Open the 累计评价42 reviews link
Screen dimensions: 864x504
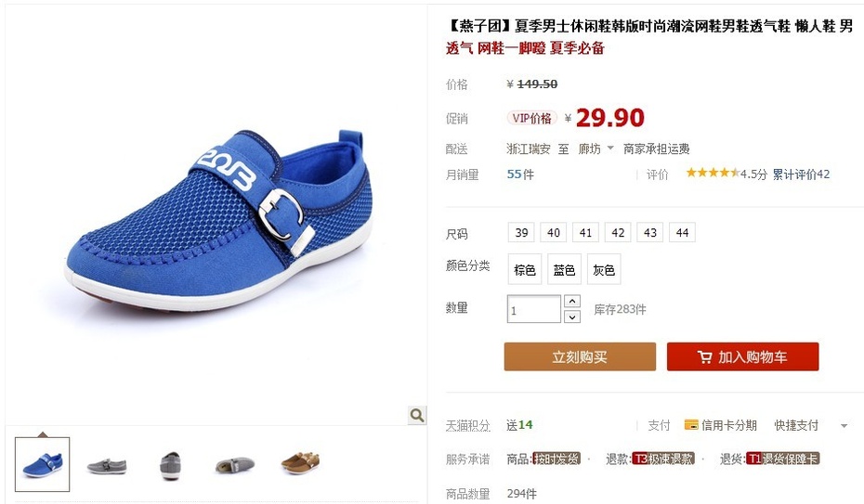[801, 174]
